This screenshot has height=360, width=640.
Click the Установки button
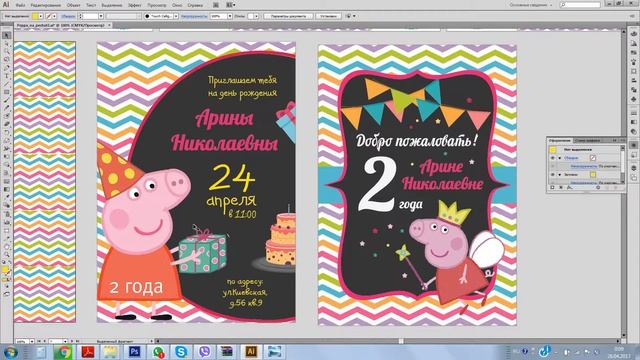click(x=328, y=16)
